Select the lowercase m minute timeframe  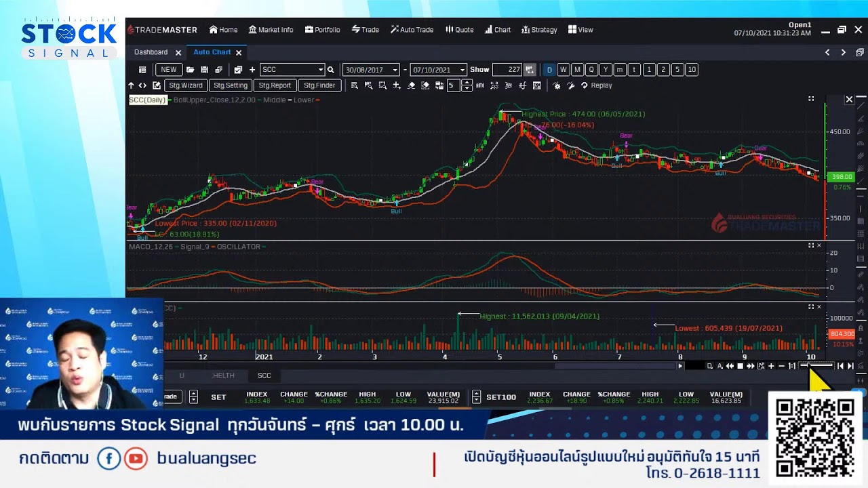[620, 70]
